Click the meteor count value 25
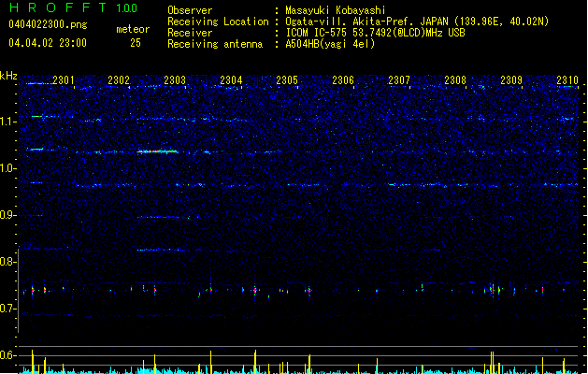This screenshot has height=374, width=588. click(136, 43)
